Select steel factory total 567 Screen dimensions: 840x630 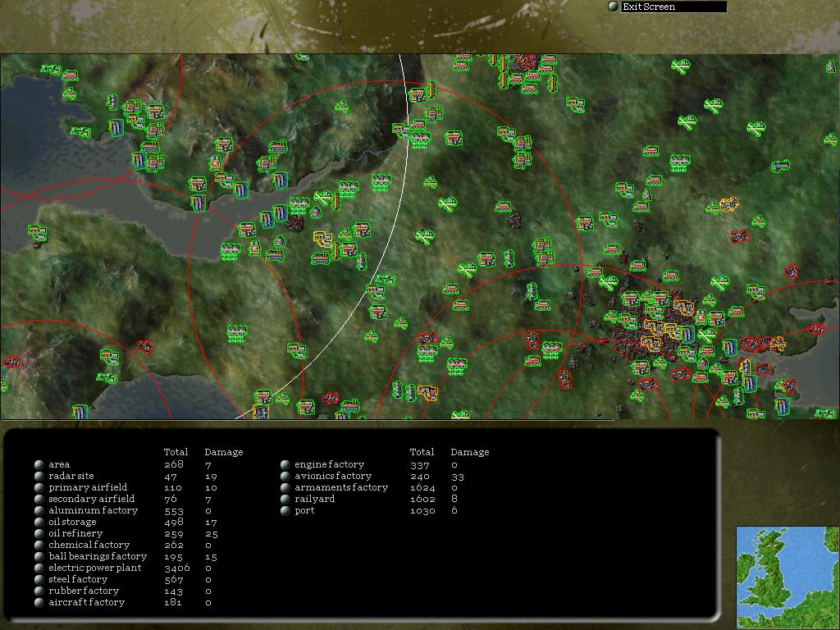174,580
